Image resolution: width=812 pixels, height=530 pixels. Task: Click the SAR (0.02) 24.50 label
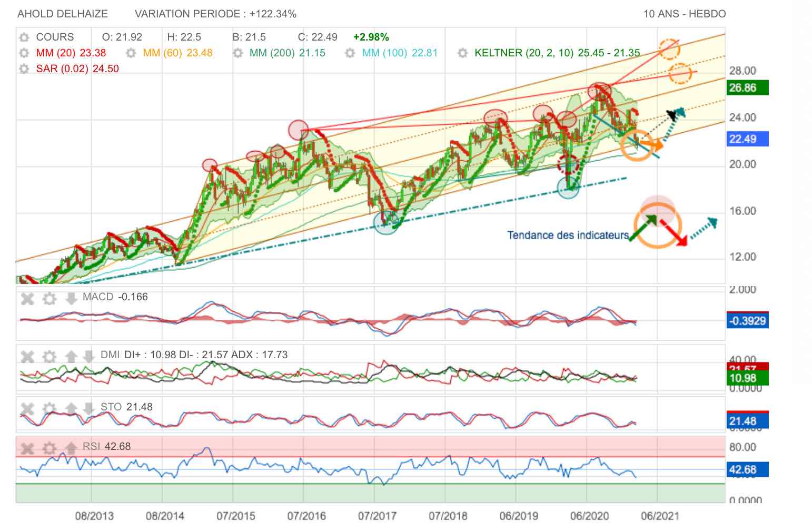point(77,69)
